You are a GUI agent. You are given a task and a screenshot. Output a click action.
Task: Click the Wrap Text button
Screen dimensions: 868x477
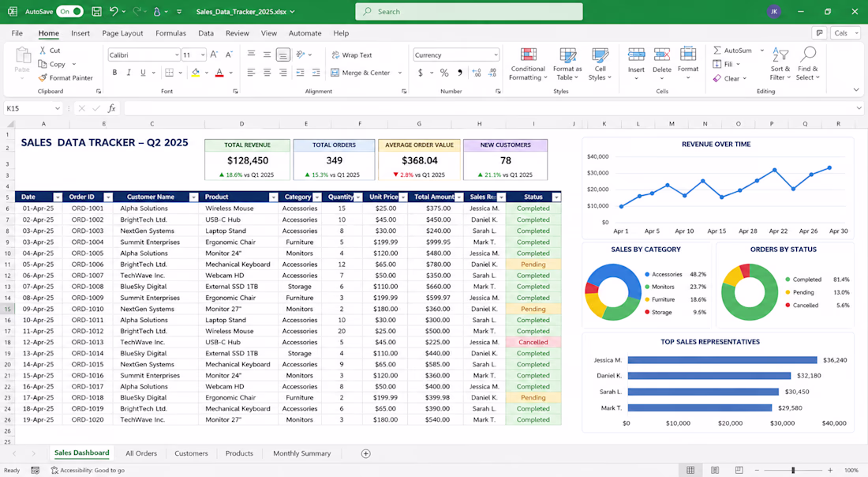coord(351,54)
